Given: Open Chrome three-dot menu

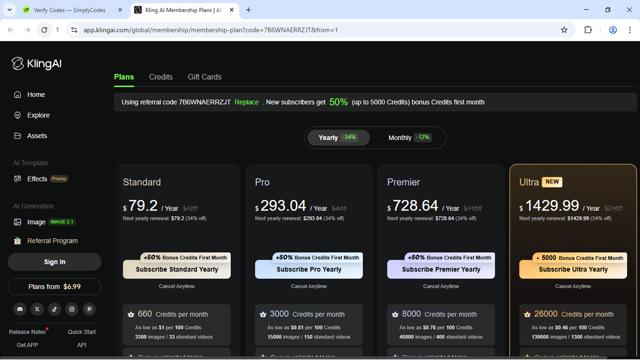Looking at the screenshot, I should [630, 30].
